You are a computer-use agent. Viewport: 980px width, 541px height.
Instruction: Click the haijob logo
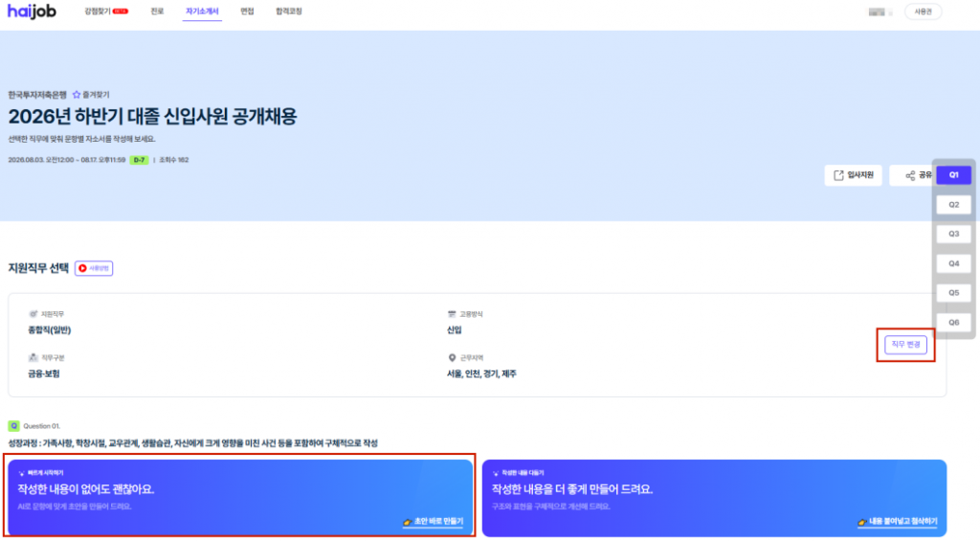coord(32,11)
